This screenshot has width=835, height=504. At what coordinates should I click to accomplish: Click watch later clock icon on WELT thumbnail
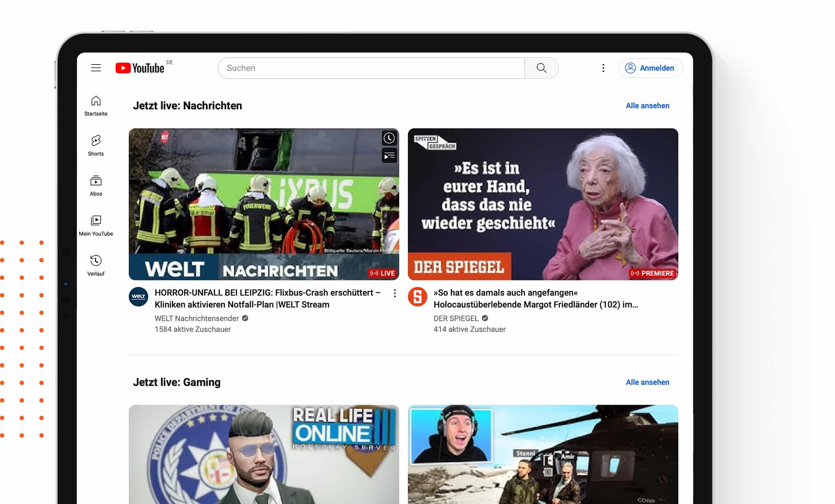coord(389,138)
